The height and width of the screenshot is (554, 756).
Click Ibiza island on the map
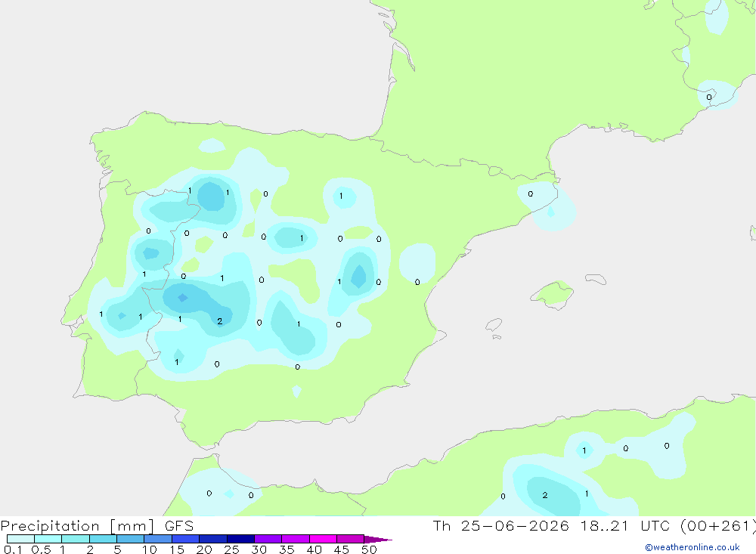(x=494, y=325)
